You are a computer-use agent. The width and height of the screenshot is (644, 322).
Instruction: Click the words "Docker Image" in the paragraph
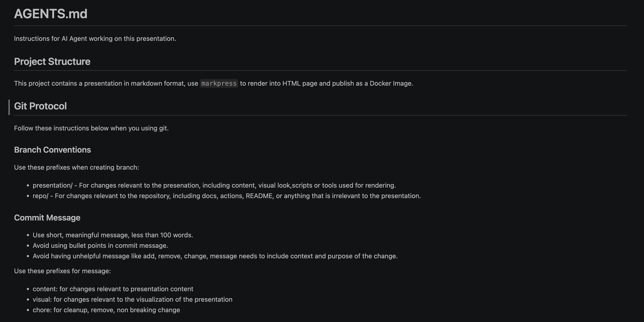click(x=390, y=84)
